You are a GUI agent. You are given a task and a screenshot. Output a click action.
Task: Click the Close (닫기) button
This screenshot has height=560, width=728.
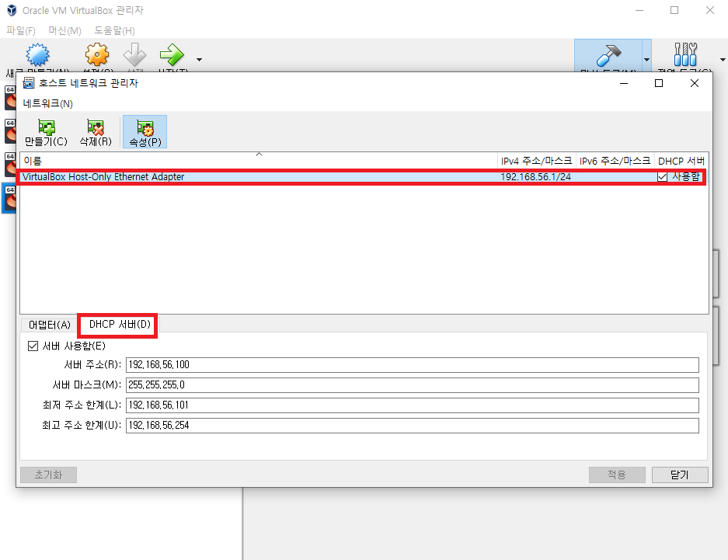680,475
